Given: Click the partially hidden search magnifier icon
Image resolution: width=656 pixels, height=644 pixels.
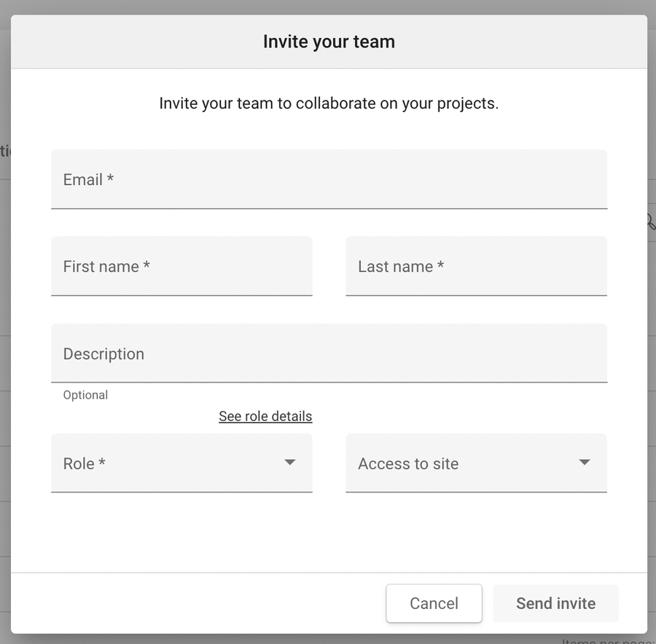Looking at the screenshot, I should pyautogui.click(x=651, y=221).
